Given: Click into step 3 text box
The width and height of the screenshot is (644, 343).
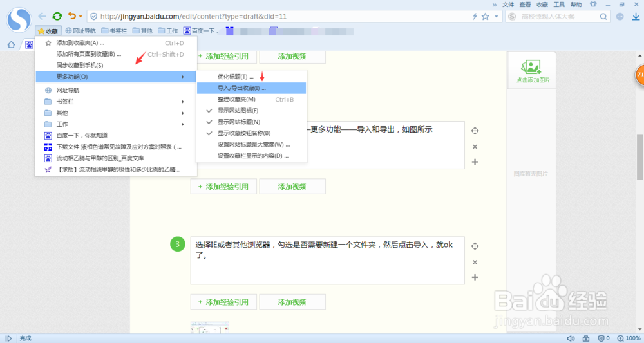Looking at the screenshot, I should point(327,260).
